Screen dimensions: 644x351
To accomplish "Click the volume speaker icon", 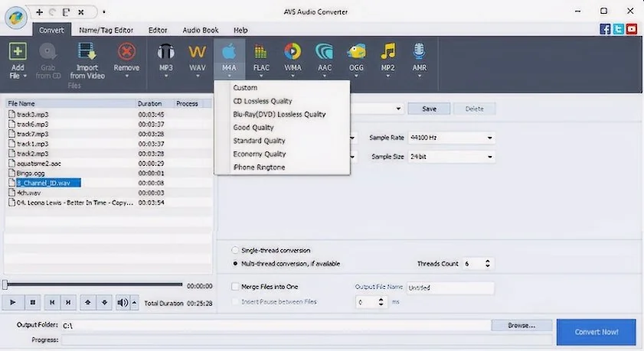I will [123, 303].
